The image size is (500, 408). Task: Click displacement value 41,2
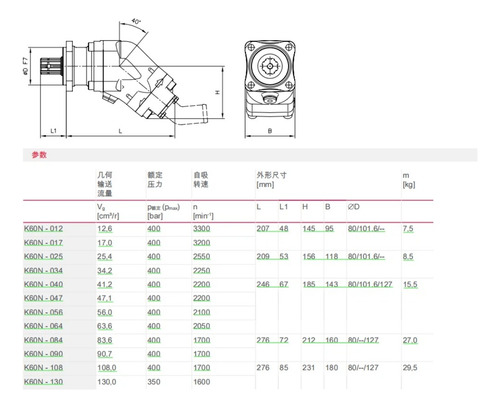[105, 284]
